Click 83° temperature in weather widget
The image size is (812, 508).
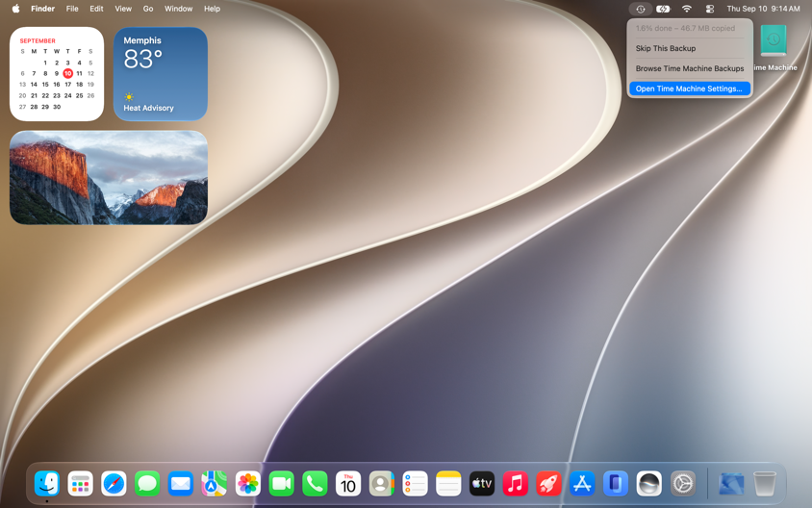coord(143,59)
